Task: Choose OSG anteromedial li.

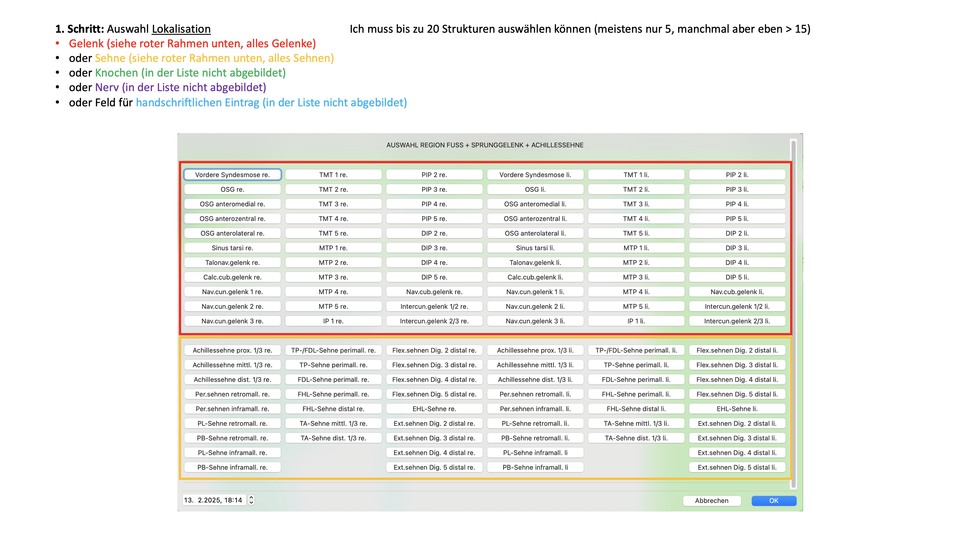Action: [535, 204]
